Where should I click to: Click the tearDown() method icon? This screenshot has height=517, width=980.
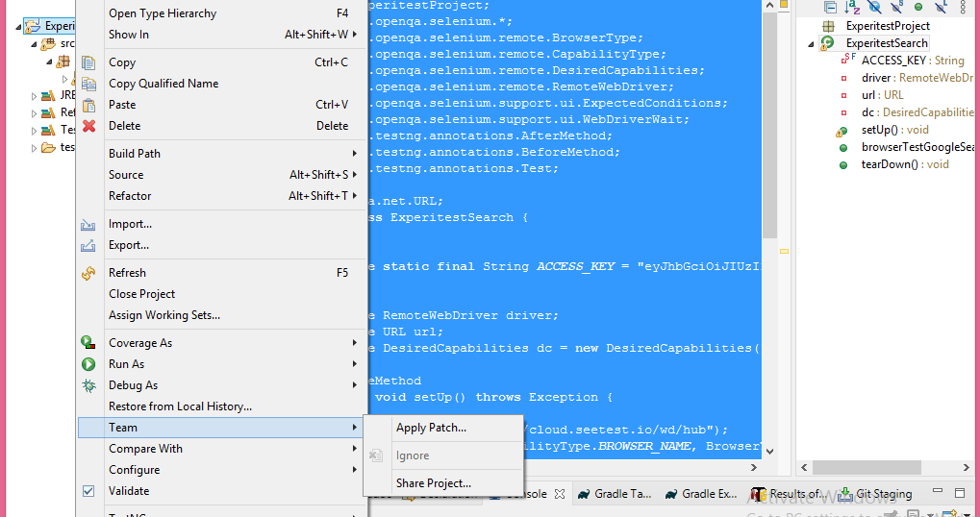[843, 165]
